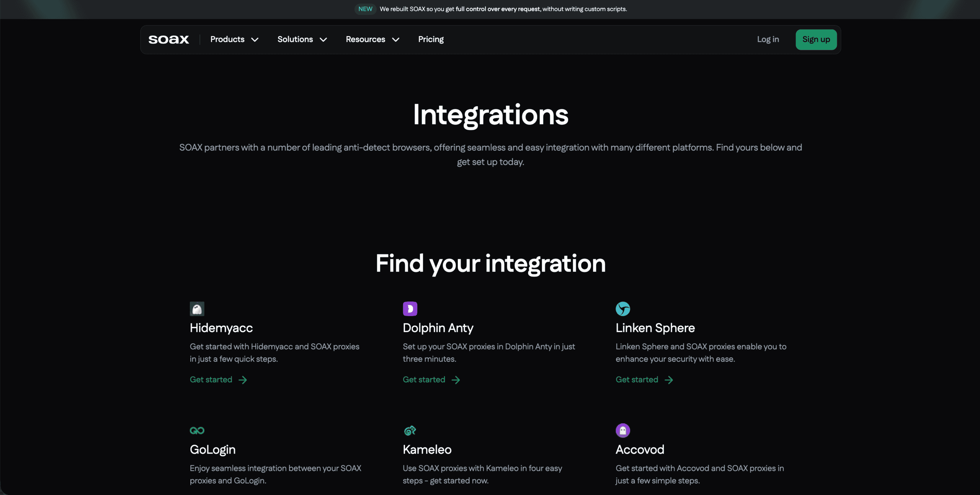The image size is (980, 495).
Task: Open the Products menu
Action: pyautogui.click(x=234, y=39)
